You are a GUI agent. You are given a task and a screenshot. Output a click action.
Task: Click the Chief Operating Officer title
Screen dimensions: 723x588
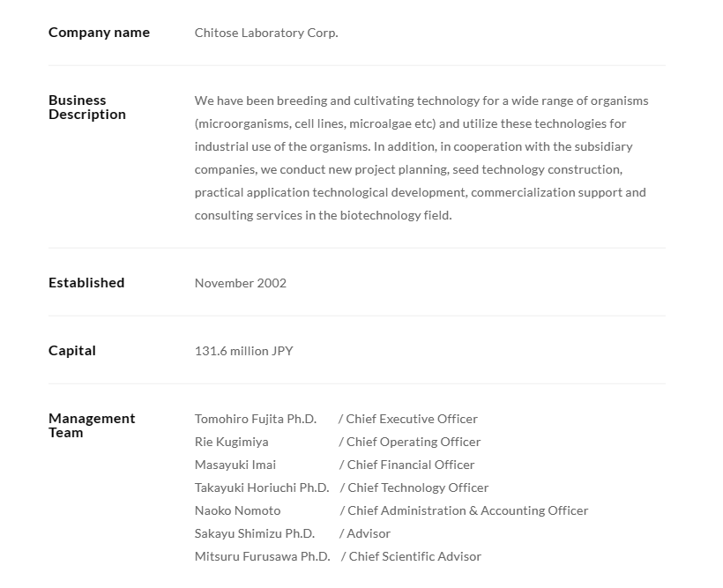pyautogui.click(x=414, y=442)
